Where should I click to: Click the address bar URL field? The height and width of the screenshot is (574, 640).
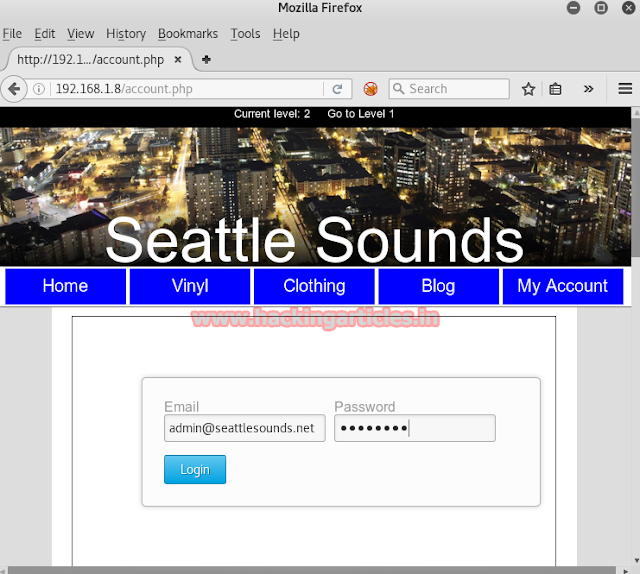pos(188,89)
